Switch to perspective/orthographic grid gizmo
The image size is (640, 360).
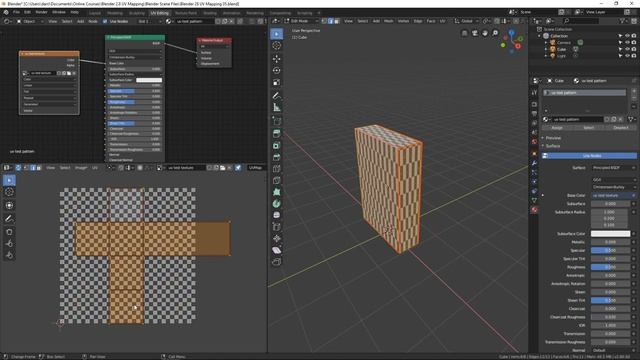[x=464, y=33]
